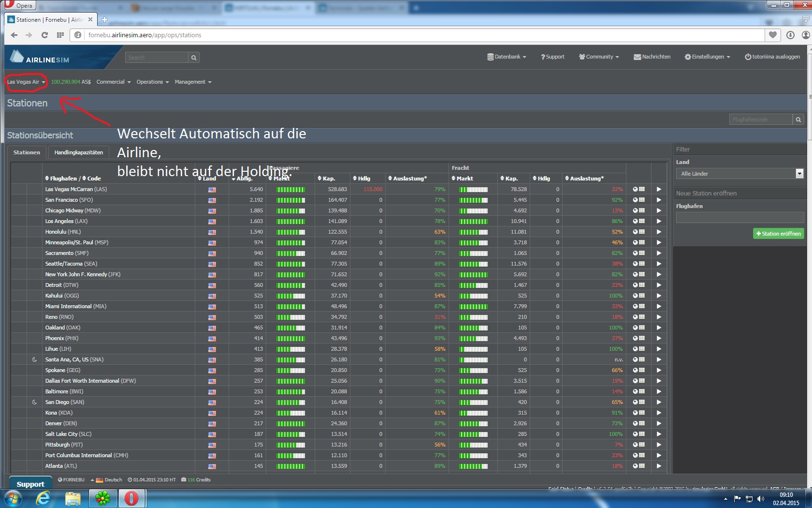Viewport: 812px width, 508px height.
Task: Switch to the Handlingkapazitäten tab
Action: tap(78, 152)
